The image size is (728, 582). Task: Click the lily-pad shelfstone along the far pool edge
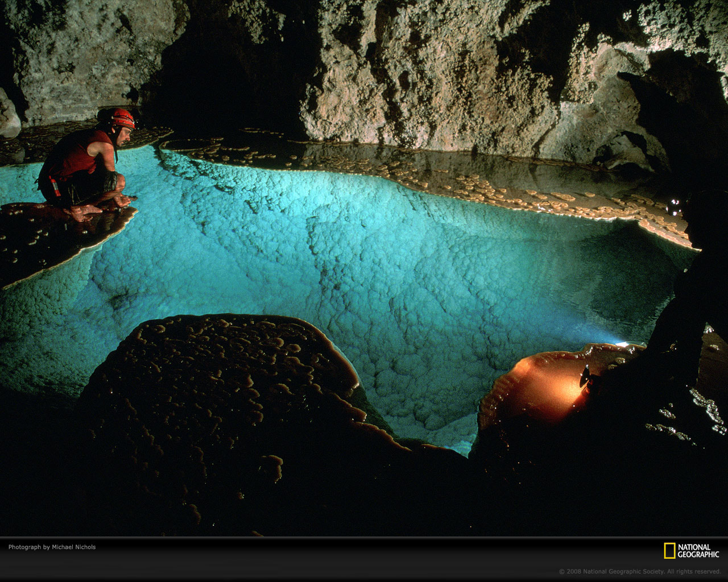(x=483, y=188)
